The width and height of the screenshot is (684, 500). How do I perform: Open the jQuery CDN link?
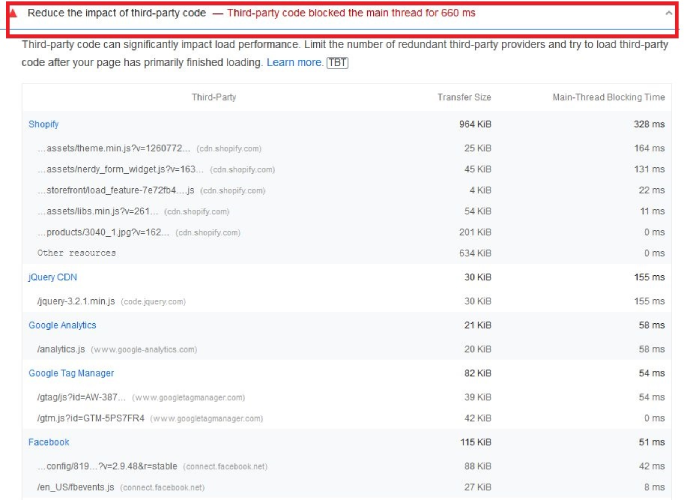coord(52,277)
